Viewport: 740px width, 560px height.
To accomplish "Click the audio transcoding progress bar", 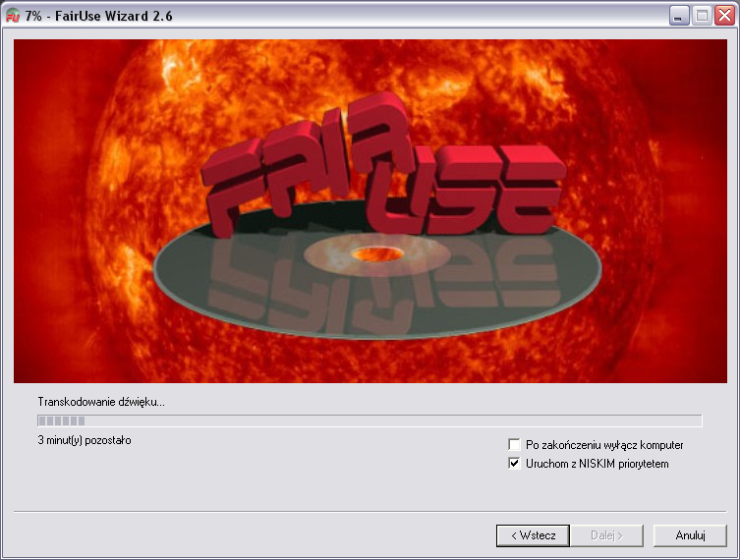I will tap(370, 420).
